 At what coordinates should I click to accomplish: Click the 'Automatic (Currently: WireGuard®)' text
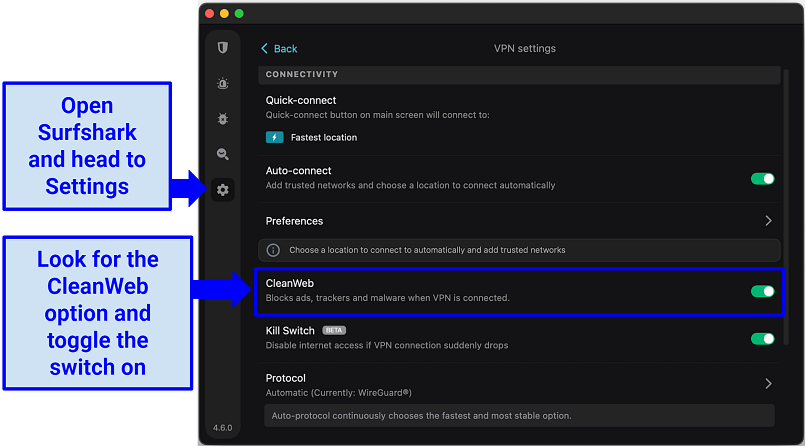click(x=338, y=393)
